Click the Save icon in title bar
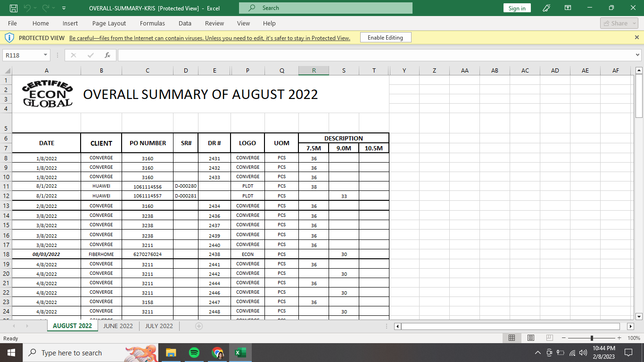644x362 pixels. pos(14,8)
